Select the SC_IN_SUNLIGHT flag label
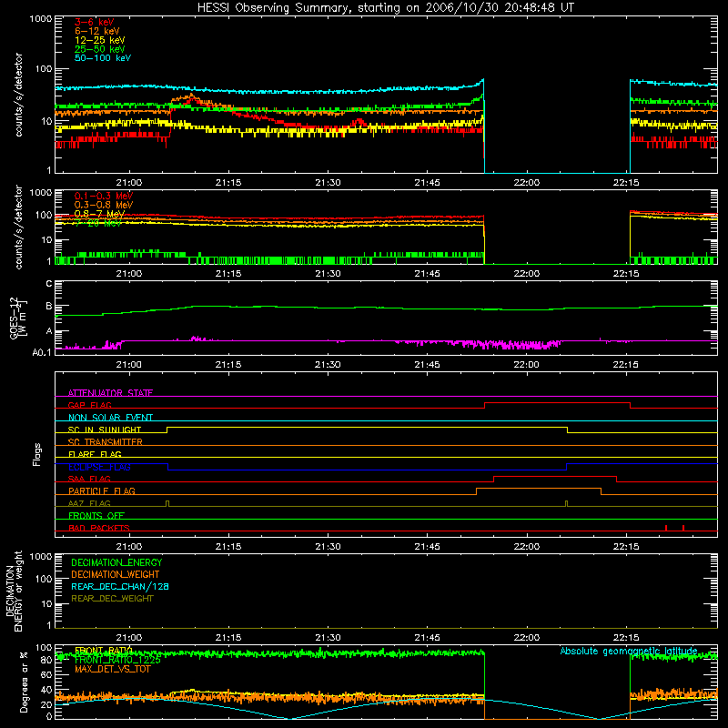Screen dimensions: 728x728 105,430
